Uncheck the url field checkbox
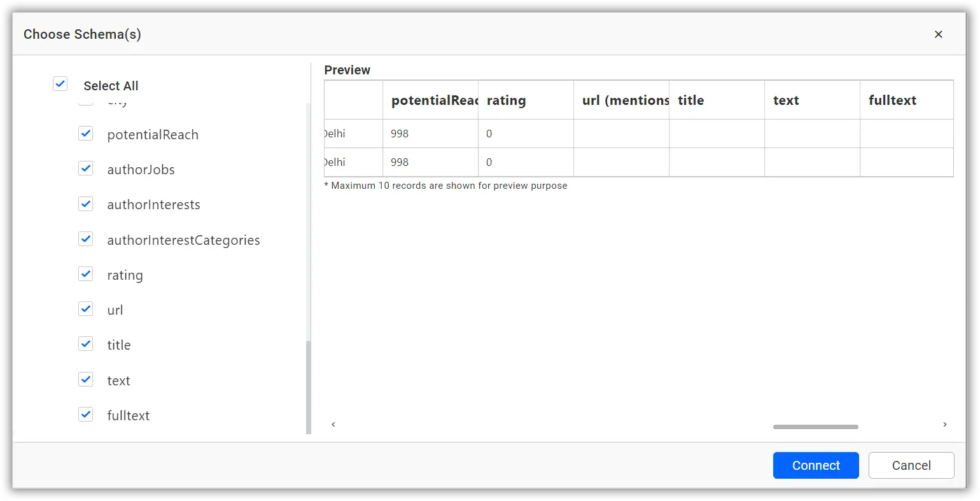The image size is (980, 501). coord(86,309)
